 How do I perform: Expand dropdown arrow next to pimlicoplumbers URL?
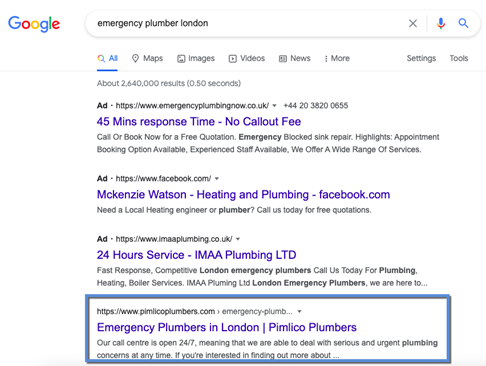click(x=299, y=311)
